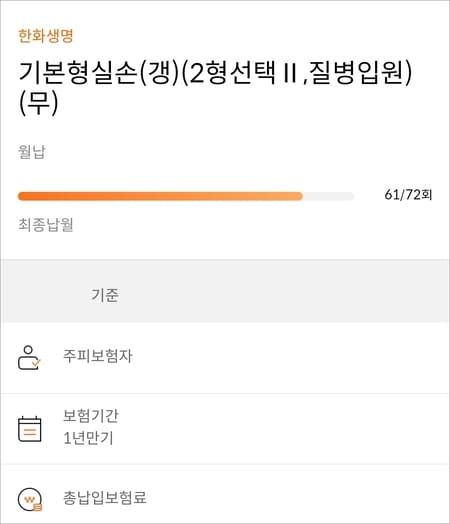Click the 기준 text label
This screenshot has height=524, width=450.
[x=105, y=295]
